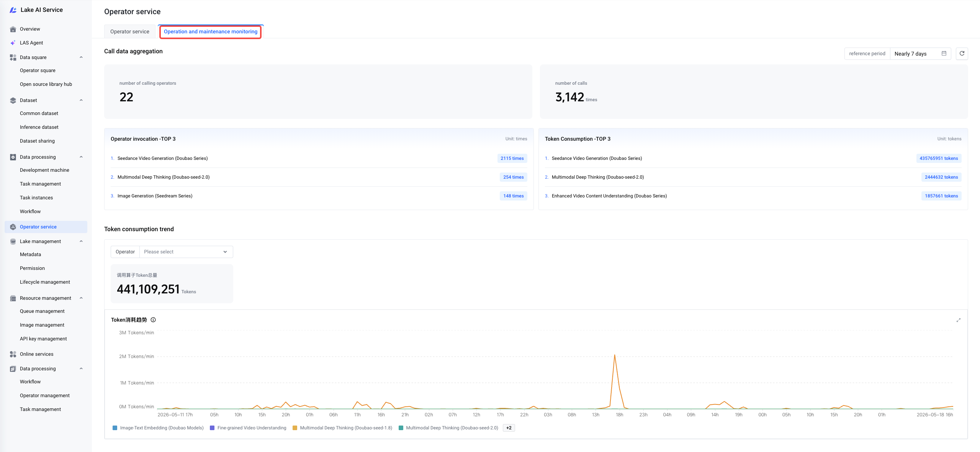Click the Dataset layers icon
The height and width of the screenshot is (452, 980).
tap(13, 100)
